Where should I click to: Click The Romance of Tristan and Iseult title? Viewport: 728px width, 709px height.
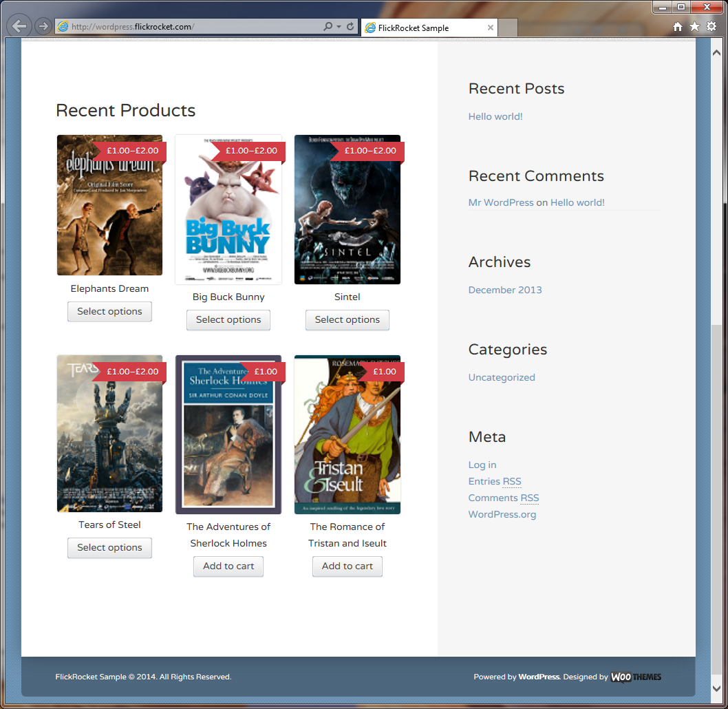[x=347, y=535]
